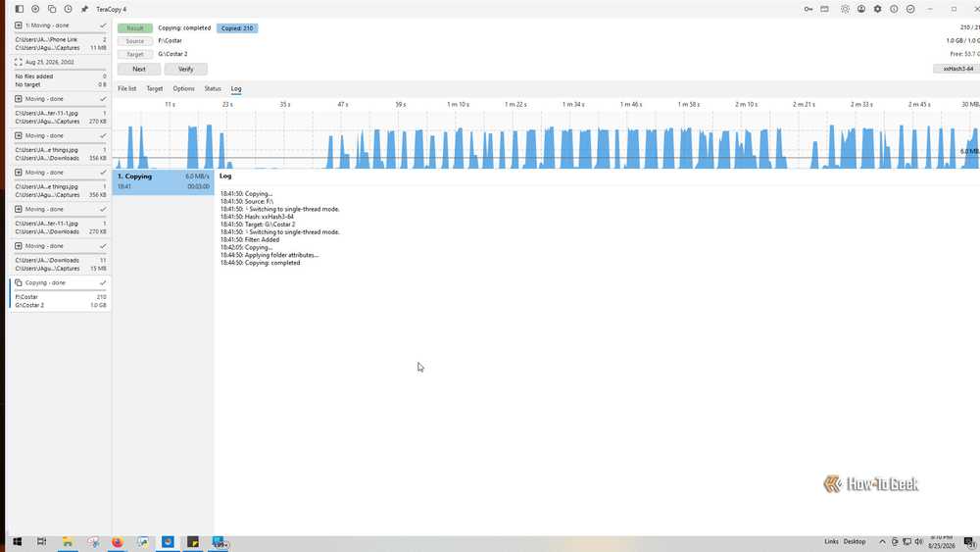Open the settings gear icon
Image resolution: width=980 pixels, height=552 pixels.
[x=877, y=10]
